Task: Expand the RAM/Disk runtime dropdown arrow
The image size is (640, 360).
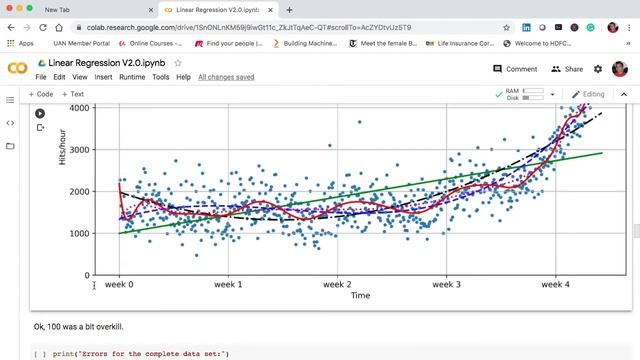Action: click(x=552, y=94)
